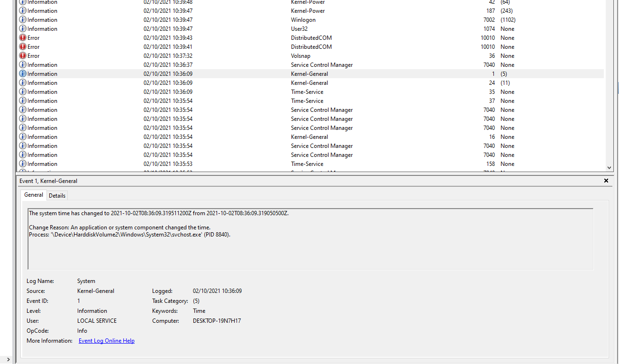Click the Event 1, Kernel-General pane title
Image resolution: width=619 pixels, height=364 pixels.
(48, 181)
